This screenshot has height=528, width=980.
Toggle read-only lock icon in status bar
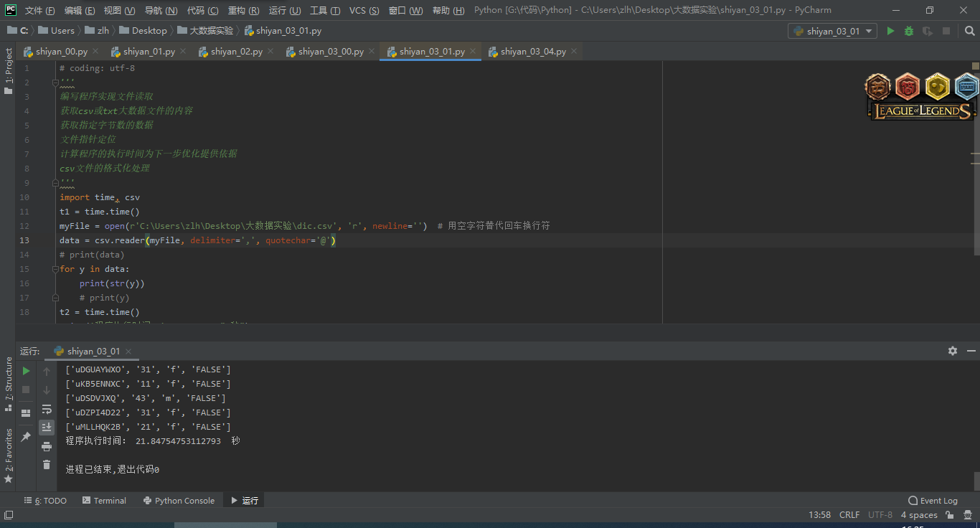[x=949, y=515]
